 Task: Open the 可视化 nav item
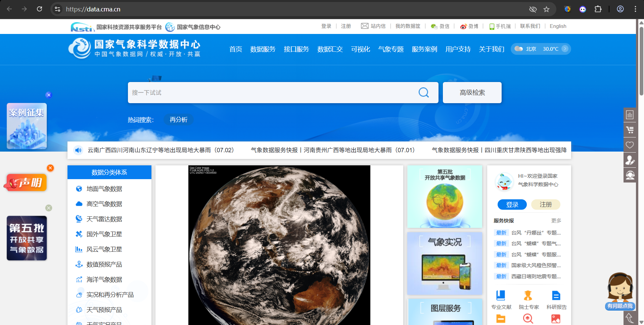(360, 49)
